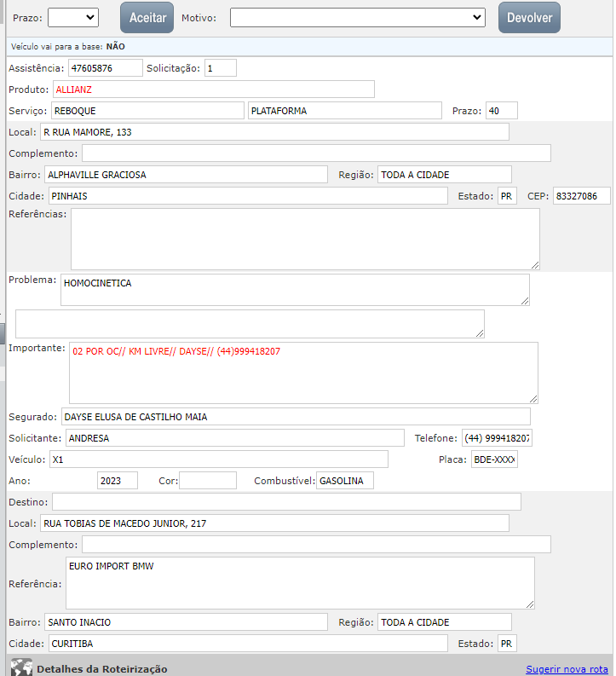Click the globe icon beside Detalhes da Roteirização
The width and height of the screenshot is (616, 676).
pyautogui.click(x=21, y=667)
